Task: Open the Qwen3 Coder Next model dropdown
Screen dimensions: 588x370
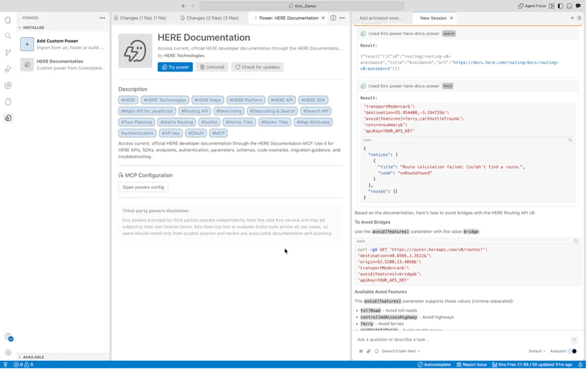Action: pos(401,352)
